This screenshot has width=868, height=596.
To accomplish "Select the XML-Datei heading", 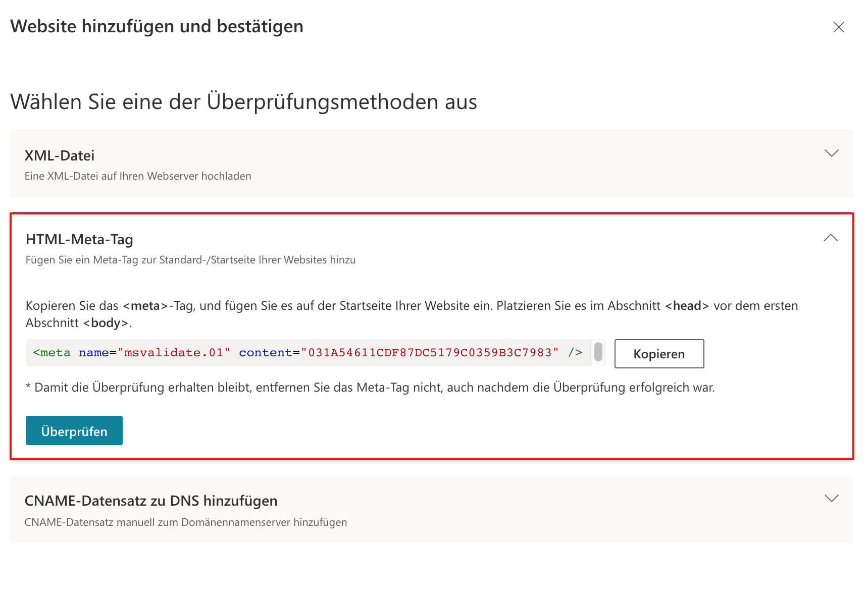I will coord(59,155).
